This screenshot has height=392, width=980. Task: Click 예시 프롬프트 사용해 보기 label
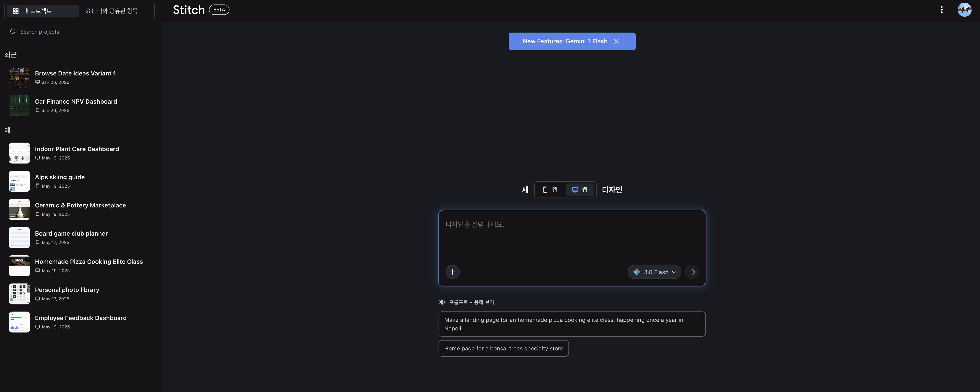466,302
